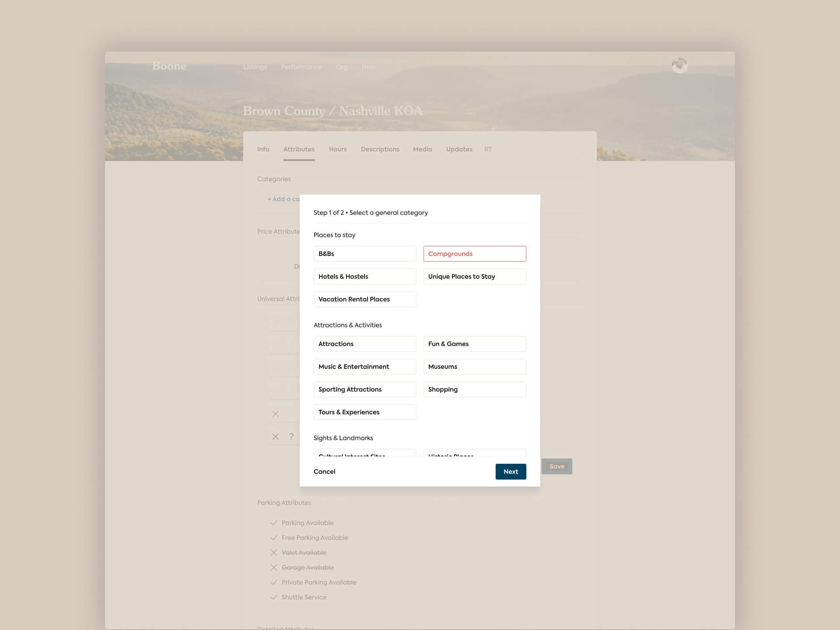Screen dimensions: 840x630
Task: Open the RT tab
Action: click(x=488, y=149)
